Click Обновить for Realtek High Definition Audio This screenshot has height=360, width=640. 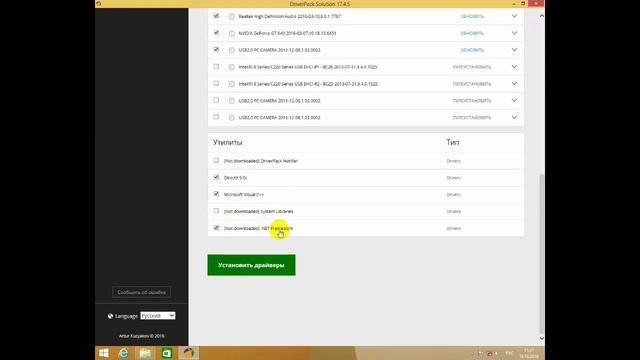pos(472,16)
